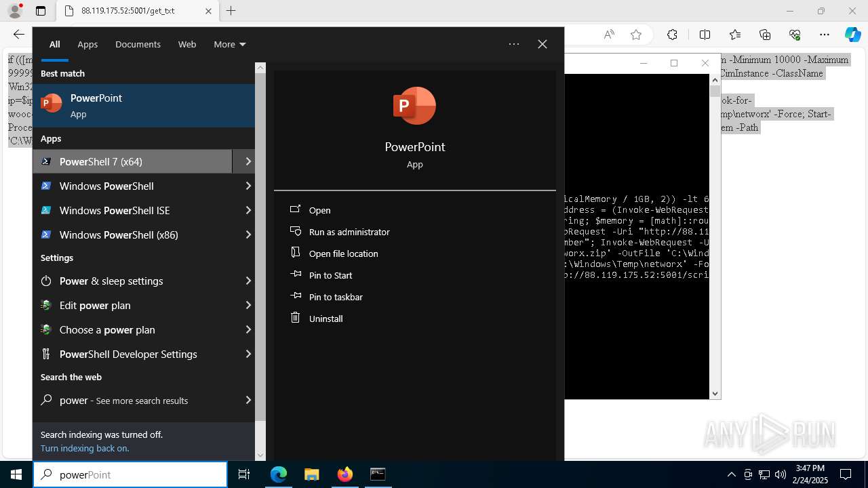
Task: Expand Edit power plan arrow
Action: [x=248, y=305]
